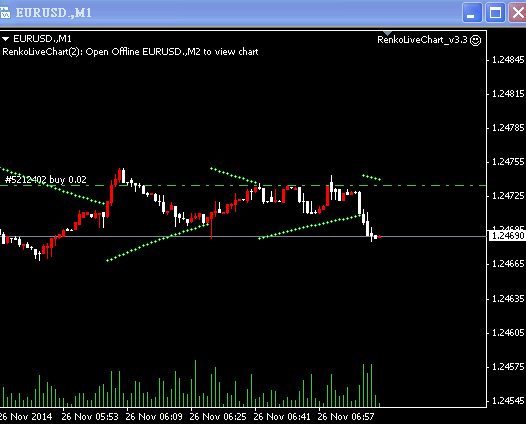
Task: Select the #5212402 buy 0.02 order label
Action: point(46,180)
